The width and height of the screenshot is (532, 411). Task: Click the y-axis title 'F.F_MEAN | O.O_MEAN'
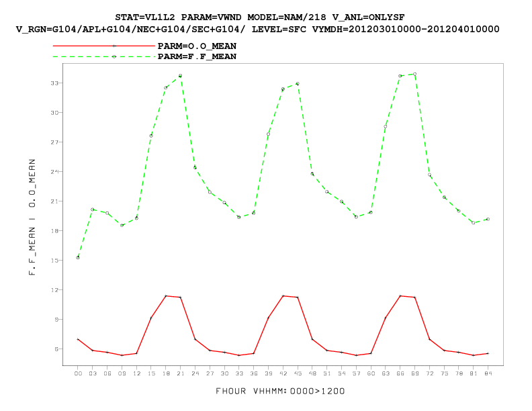click(x=32, y=217)
